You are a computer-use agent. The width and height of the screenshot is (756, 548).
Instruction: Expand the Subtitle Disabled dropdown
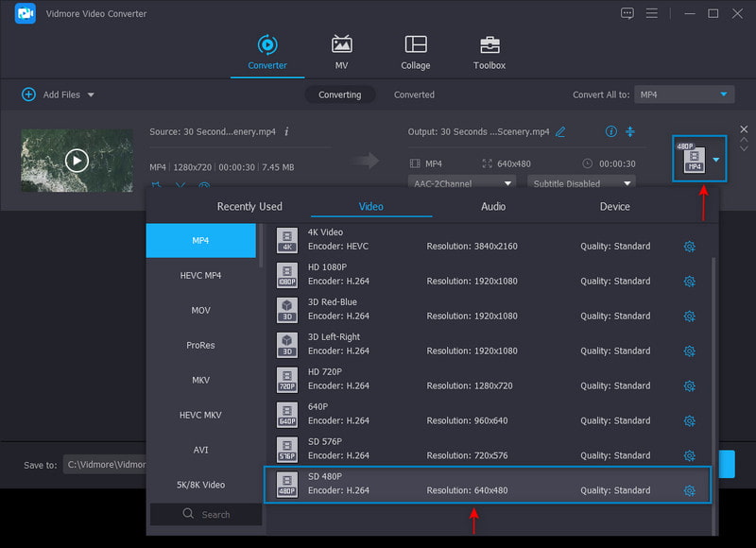pyautogui.click(x=581, y=183)
